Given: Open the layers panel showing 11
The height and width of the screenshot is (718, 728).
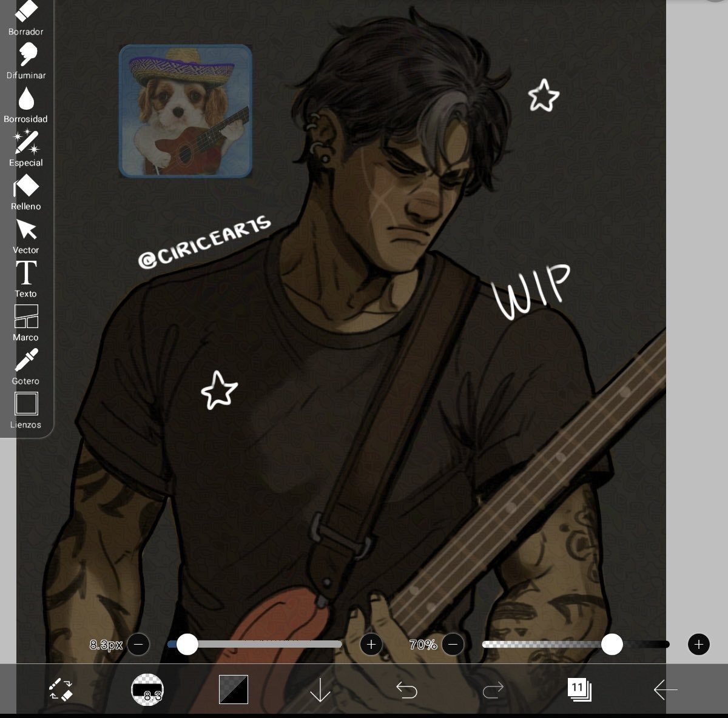Looking at the screenshot, I should tap(579, 689).
